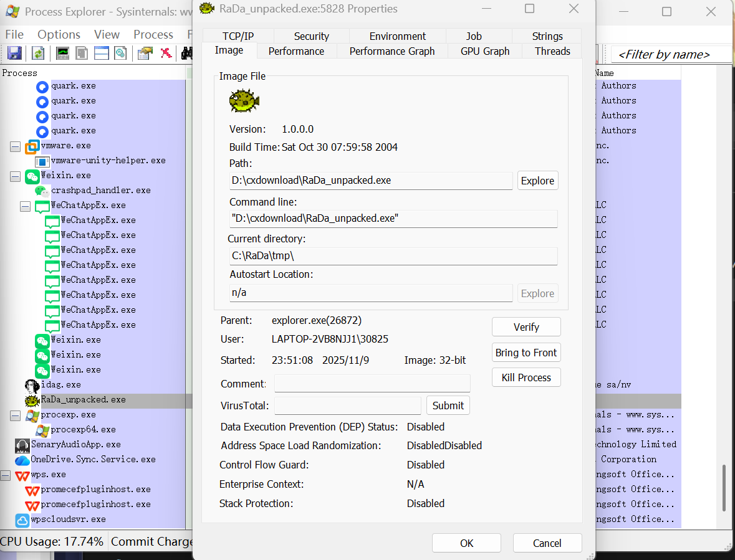Collapse the wps.exe tree node
Image resolution: width=735 pixels, height=560 pixels.
[x=5, y=475]
